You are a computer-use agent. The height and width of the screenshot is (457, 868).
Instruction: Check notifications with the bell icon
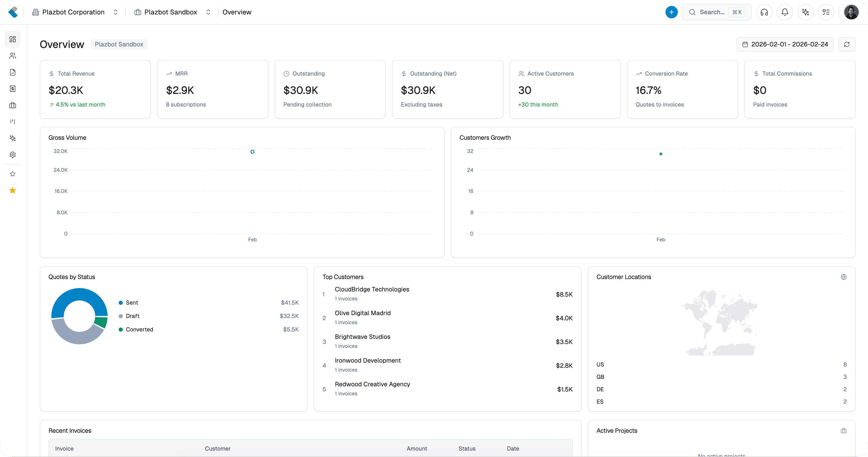(785, 12)
